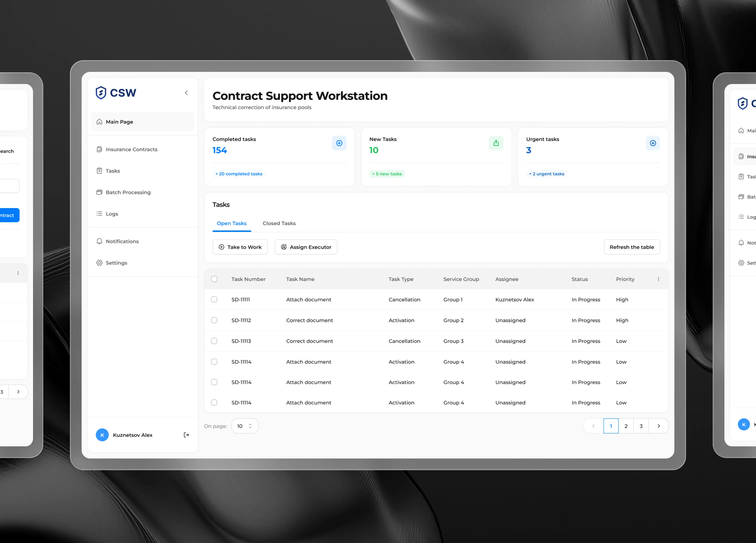This screenshot has height=543, width=756.
Task: Click the Group 1 service group cell
Action: pos(453,299)
